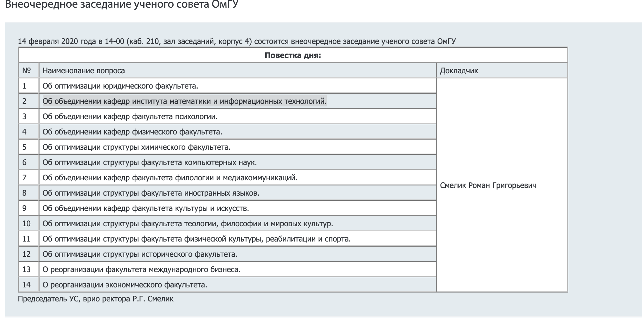
Task: Select row about факультета иностранных языков
Action: point(238,193)
